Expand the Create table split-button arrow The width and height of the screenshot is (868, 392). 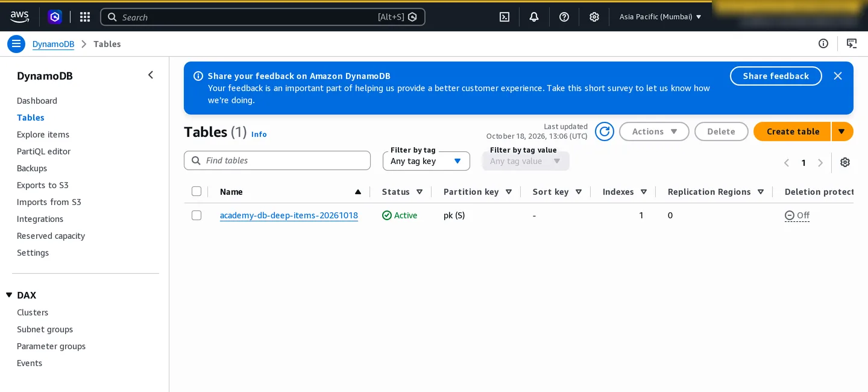[x=842, y=131]
